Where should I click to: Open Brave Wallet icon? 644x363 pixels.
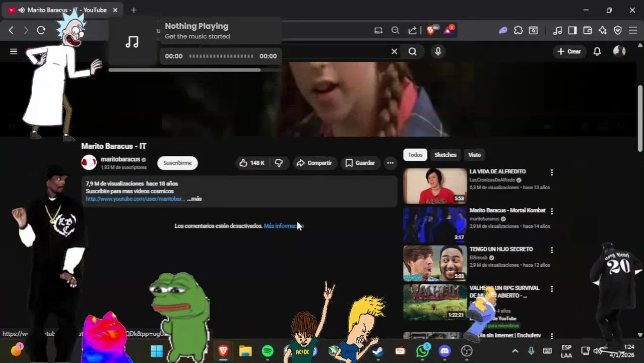[588, 30]
